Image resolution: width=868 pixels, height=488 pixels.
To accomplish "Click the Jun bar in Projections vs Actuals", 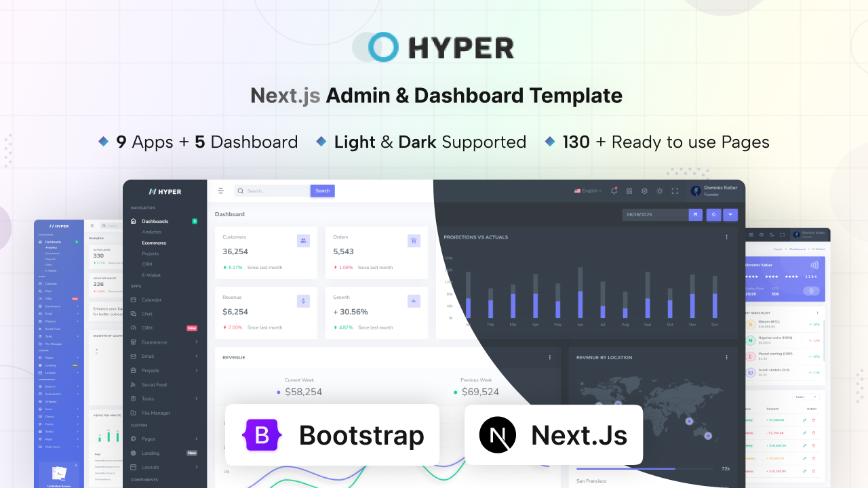I will (580, 293).
